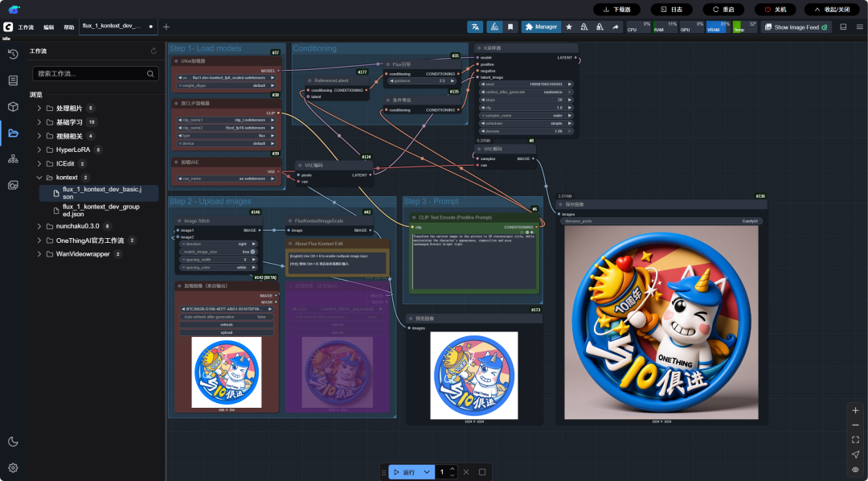Click the clear queue square icon

click(482, 472)
